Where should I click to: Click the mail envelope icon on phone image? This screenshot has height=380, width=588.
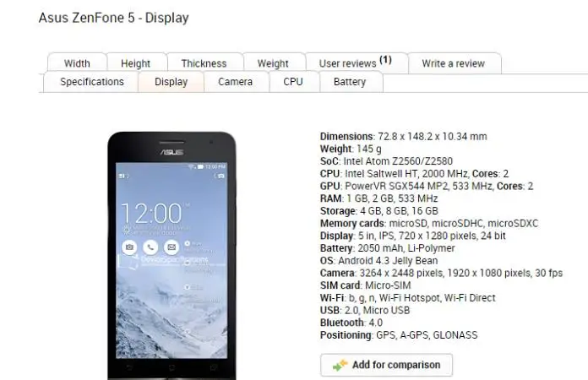click(x=171, y=247)
